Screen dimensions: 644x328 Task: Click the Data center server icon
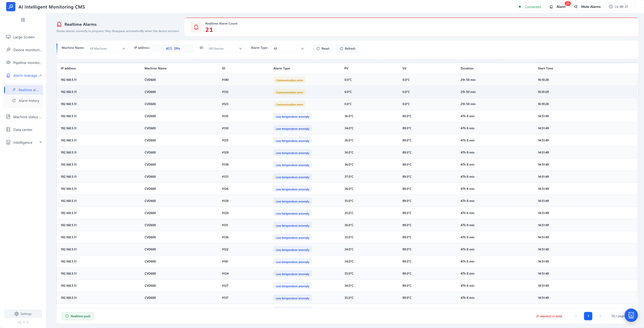(8, 130)
